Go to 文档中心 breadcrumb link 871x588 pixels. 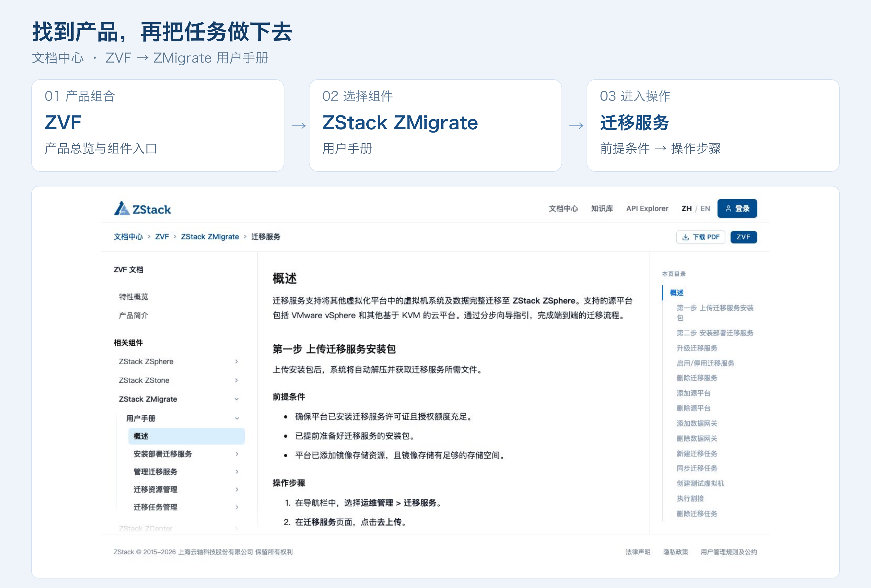(128, 237)
